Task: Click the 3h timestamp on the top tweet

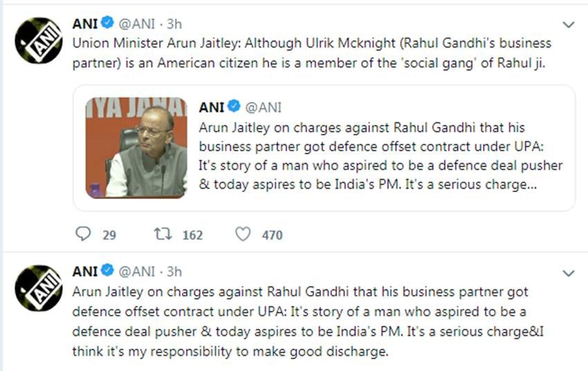Action: (x=174, y=24)
